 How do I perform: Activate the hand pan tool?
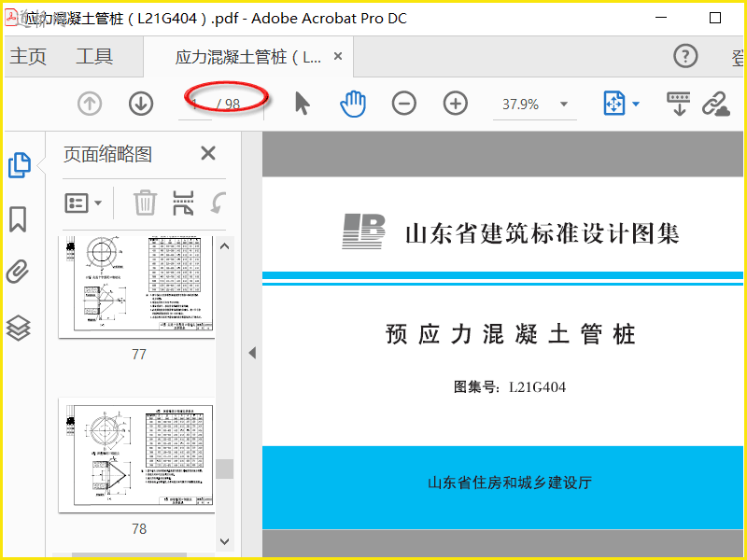(x=353, y=104)
